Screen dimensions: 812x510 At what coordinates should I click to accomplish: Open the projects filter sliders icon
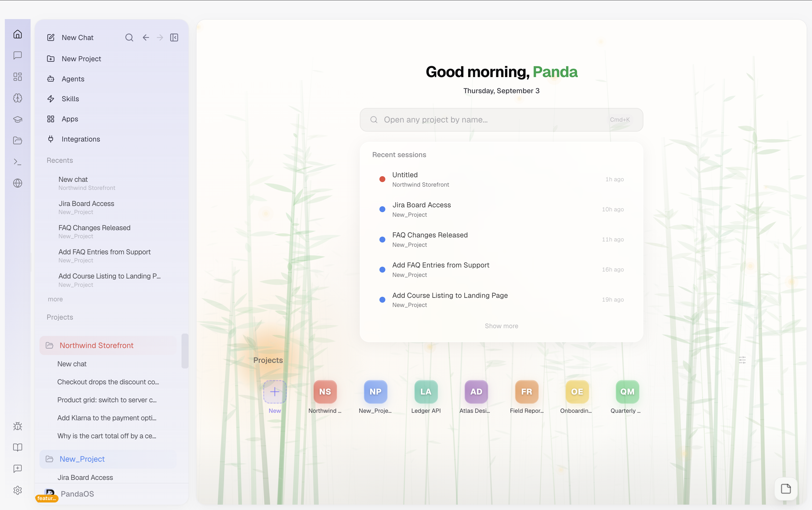click(742, 360)
